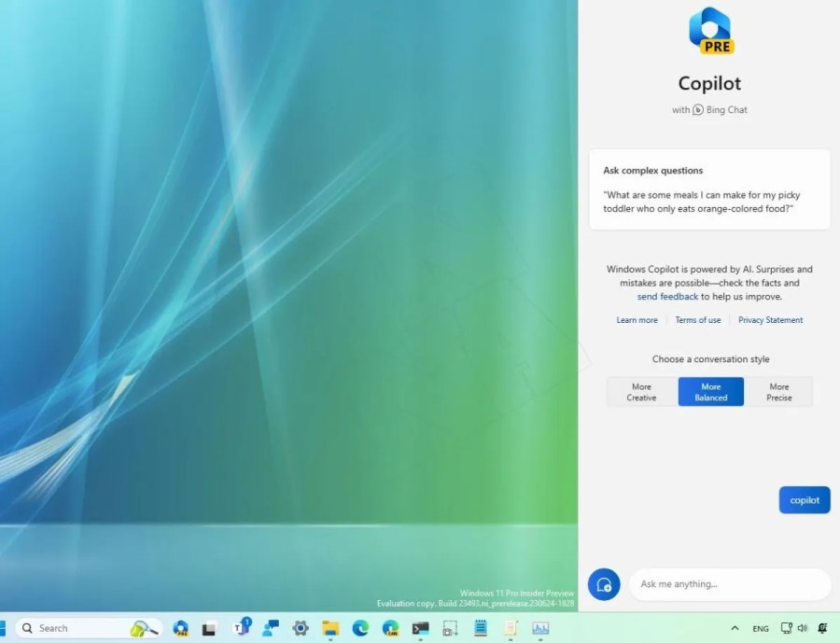Open the network tray icon
840x643 pixels.
pos(786,628)
